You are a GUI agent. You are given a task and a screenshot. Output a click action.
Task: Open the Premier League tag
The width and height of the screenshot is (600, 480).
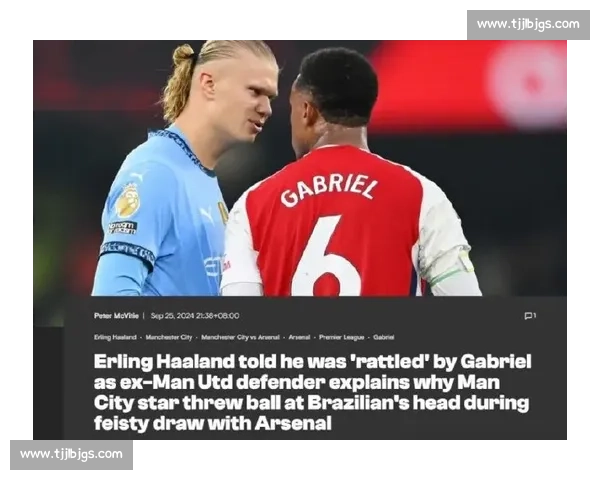pyautogui.click(x=342, y=337)
